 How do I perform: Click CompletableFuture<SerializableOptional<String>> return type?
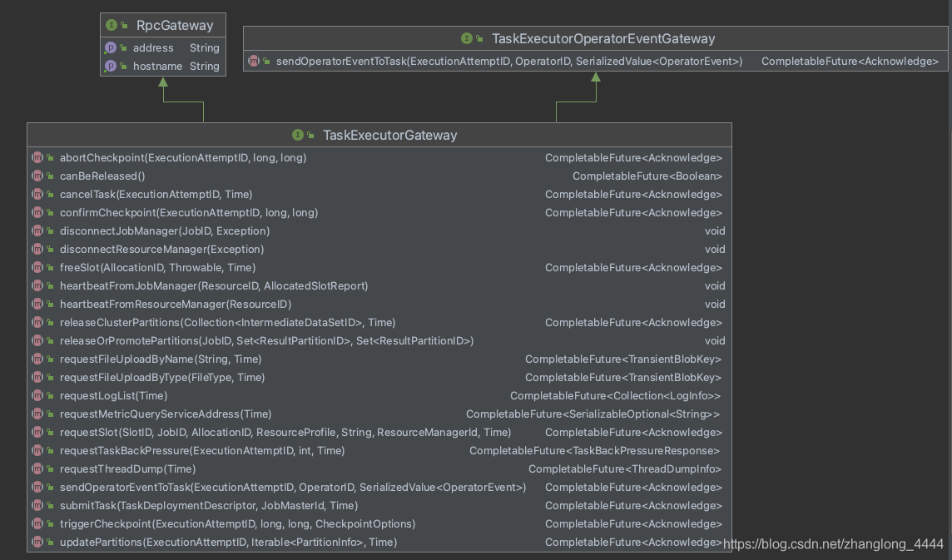click(593, 414)
